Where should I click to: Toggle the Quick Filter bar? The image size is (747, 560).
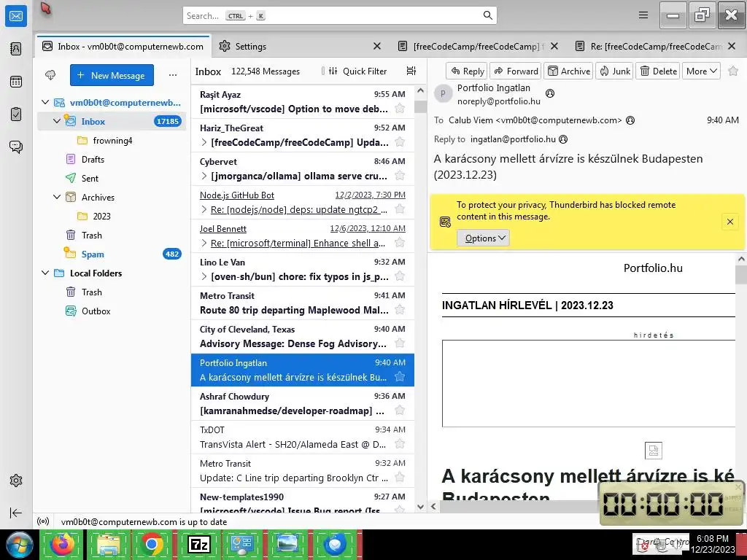tap(357, 71)
